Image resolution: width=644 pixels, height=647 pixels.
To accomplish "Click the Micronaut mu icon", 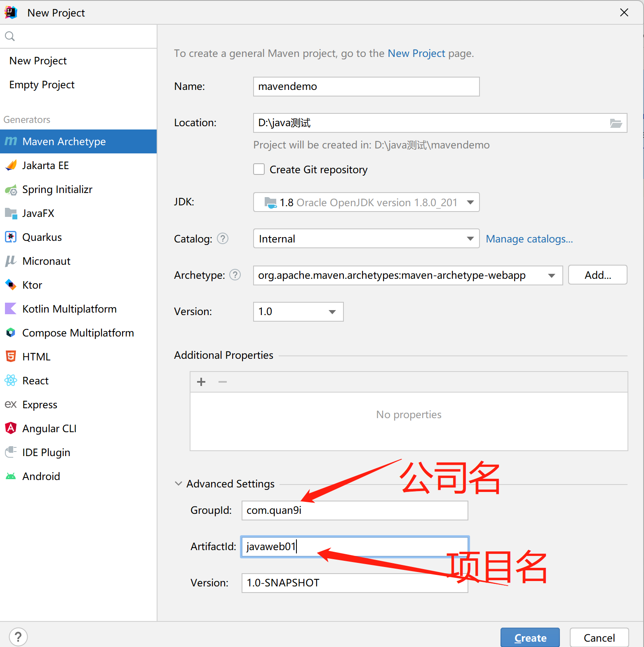I will point(11,261).
